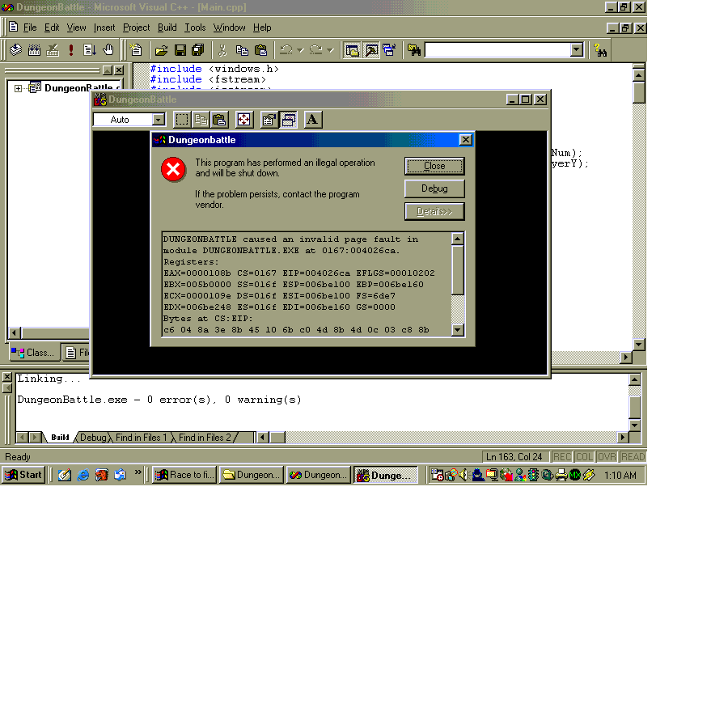
Task: Click the hand Insert Breakpoint icon
Action: click(x=108, y=49)
